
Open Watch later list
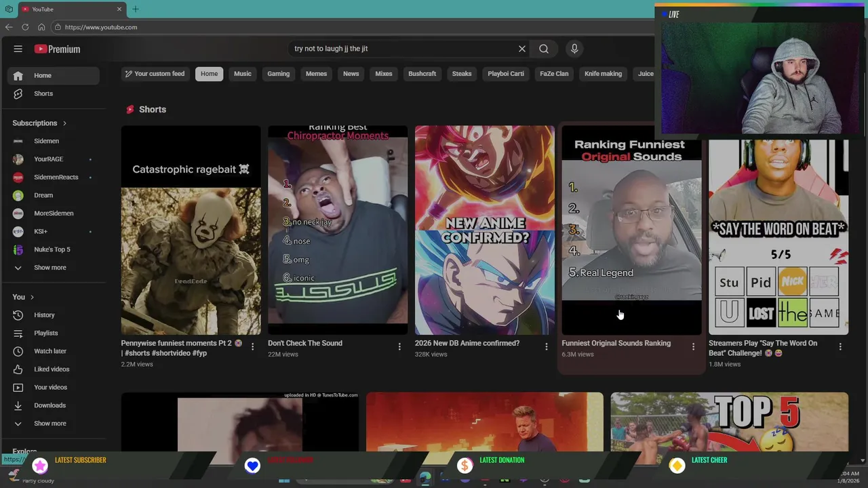point(53,351)
